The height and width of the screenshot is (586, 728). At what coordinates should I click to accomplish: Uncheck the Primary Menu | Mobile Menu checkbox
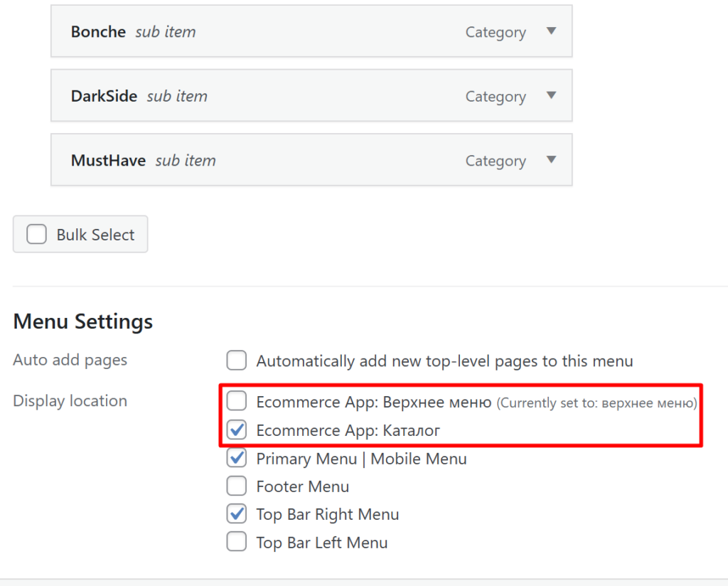tap(237, 459)
